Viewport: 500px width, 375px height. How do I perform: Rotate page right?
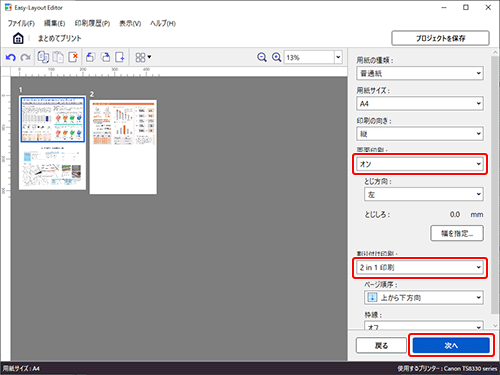pyautogui.click(x=105, y=57)
